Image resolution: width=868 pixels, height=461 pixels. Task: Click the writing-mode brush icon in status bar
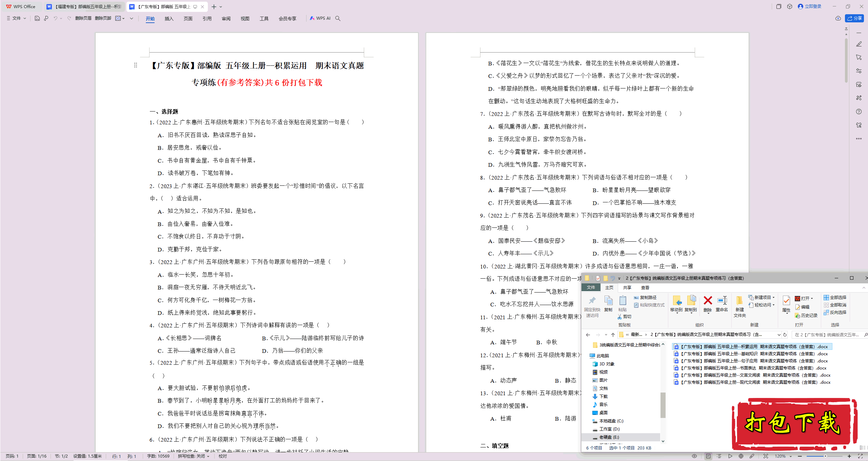point(752,456)
